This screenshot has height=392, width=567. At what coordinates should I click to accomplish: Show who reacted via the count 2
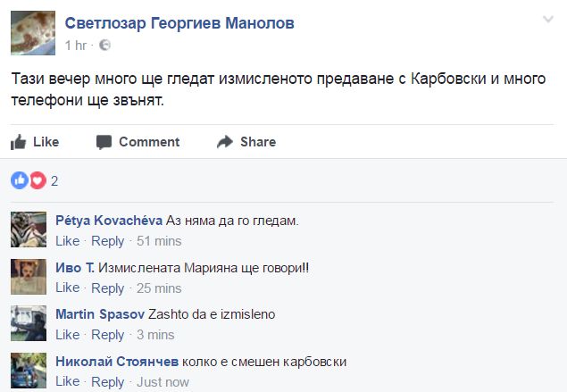coord(54,181)
